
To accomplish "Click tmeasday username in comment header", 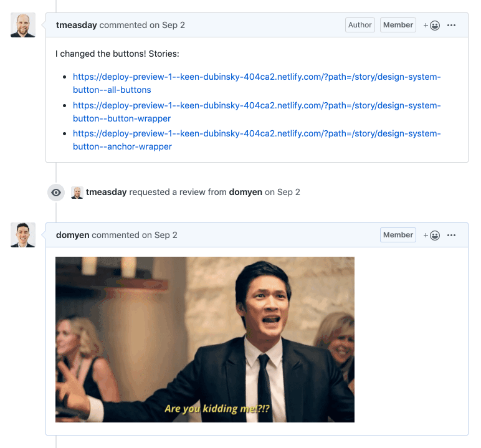I will pos(77,25).
